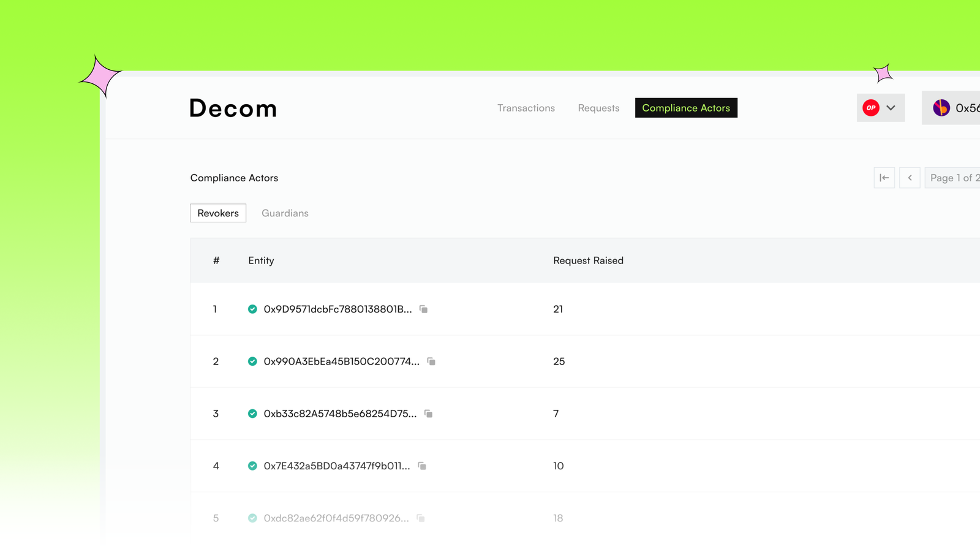The height and width of the screenshot is (549, 980).
Task: Click request count 25
Action: pos(559,362)
